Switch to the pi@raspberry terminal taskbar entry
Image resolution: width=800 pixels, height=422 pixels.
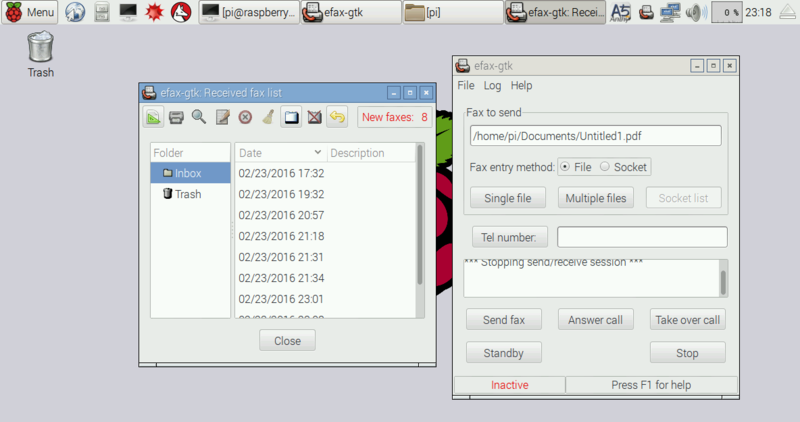[249, 12]
